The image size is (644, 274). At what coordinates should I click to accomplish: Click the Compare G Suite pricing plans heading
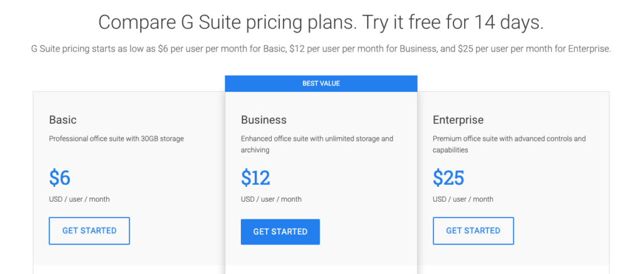pos(321,22)
